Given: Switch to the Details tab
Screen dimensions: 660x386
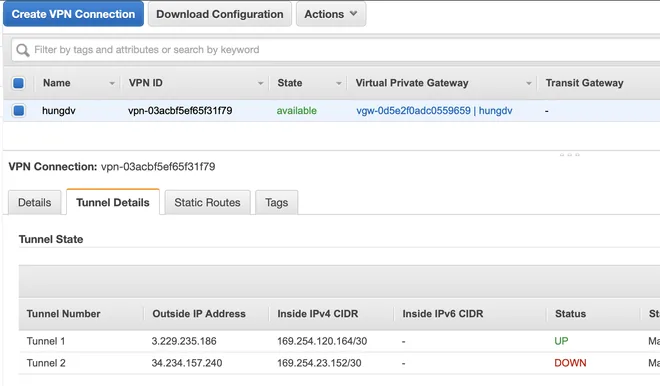Looking at the screenshot, I should [35, 202].
